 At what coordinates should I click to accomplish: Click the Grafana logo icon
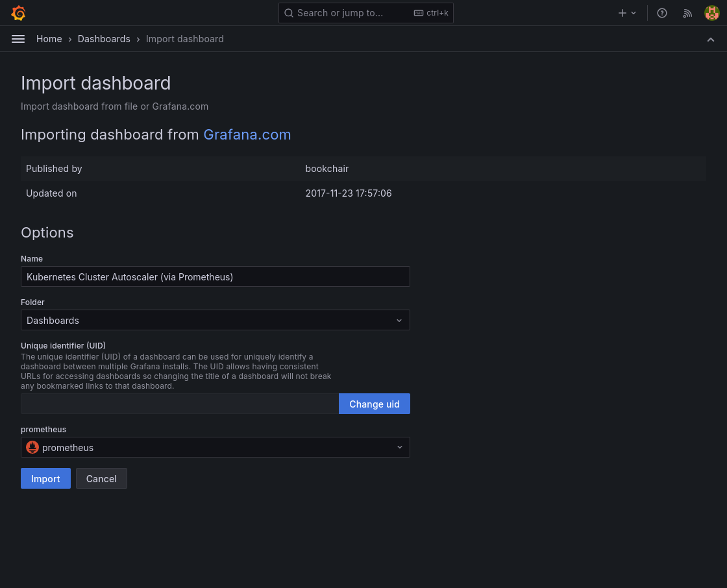18,13
